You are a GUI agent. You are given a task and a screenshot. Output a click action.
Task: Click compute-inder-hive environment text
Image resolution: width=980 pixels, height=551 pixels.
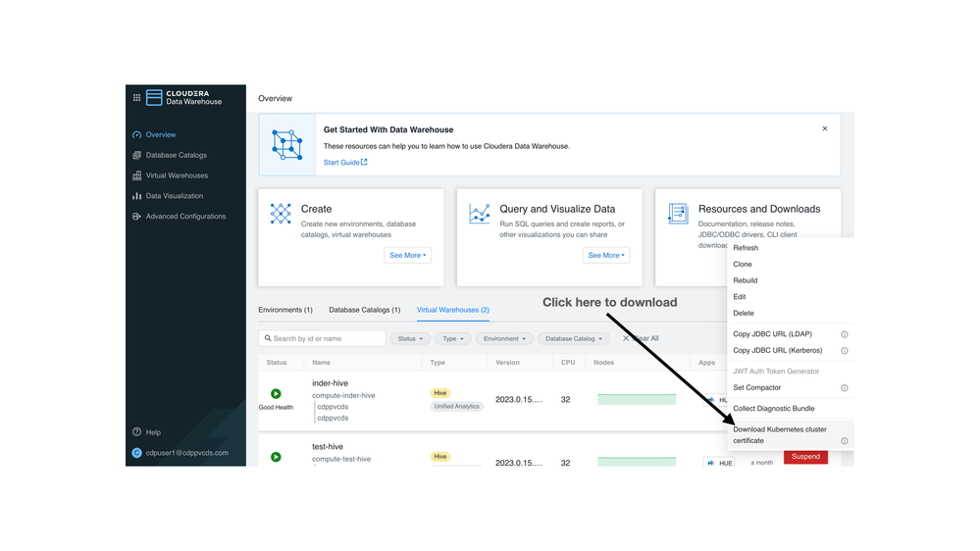343,395
